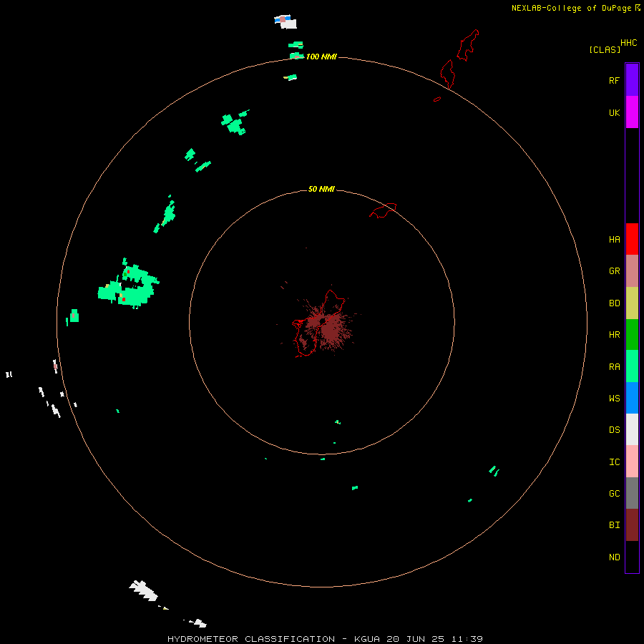
Task: Click the dark green HR swatch
Action: pyautogui.click(x=632, y=334)
